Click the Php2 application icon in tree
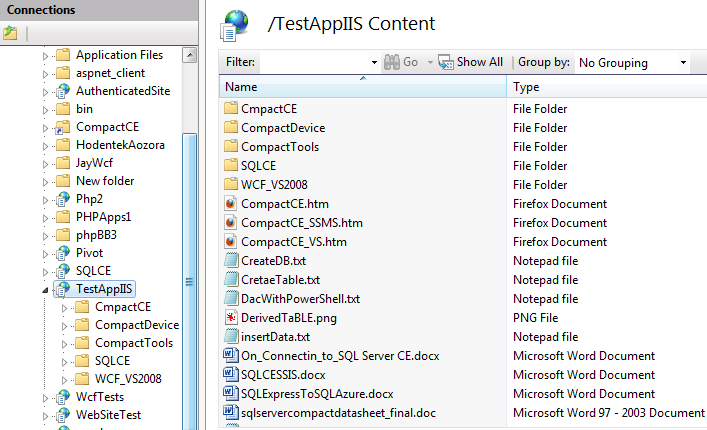Viewport: 707px width, 430px height. [x=63, y=199]
